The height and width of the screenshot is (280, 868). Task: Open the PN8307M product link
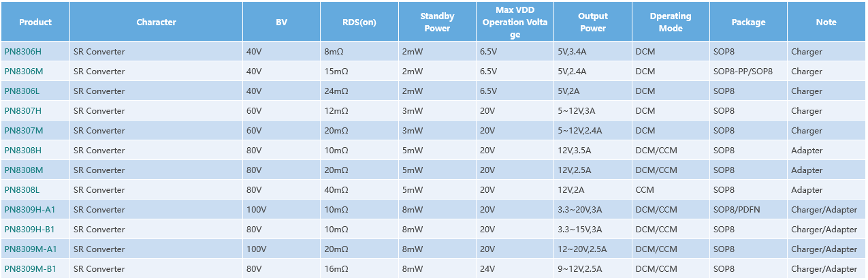24,131
